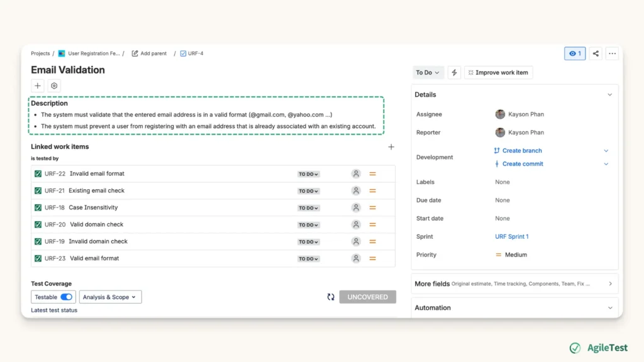The image size is (644, 362).
Task: Open linked item Invalid email format
Action: click(x=97, y=173)
